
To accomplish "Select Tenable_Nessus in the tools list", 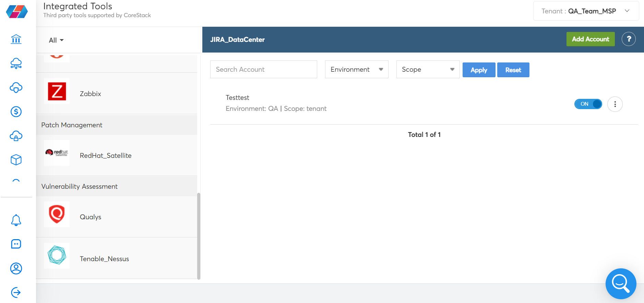I will click(117, 258).
